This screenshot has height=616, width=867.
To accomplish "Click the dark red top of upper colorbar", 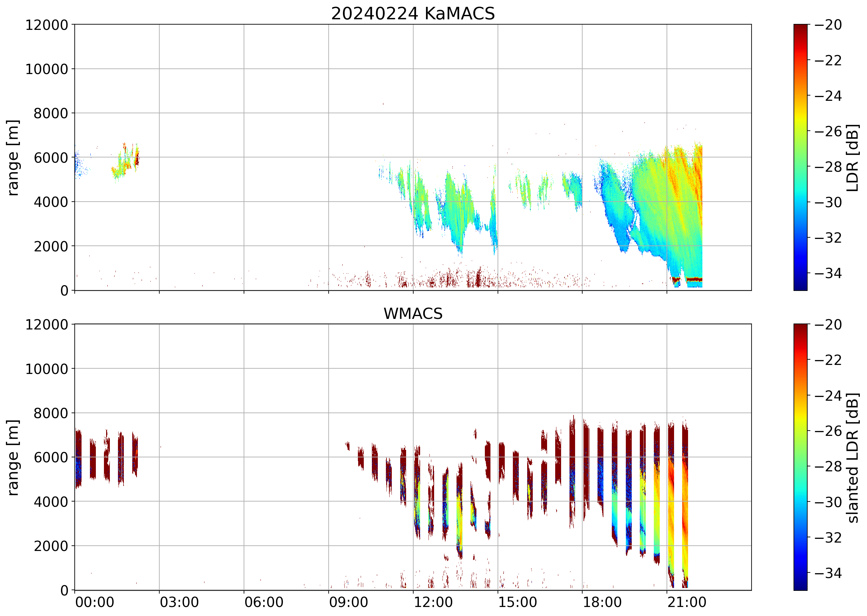I will tap(800, 27).
